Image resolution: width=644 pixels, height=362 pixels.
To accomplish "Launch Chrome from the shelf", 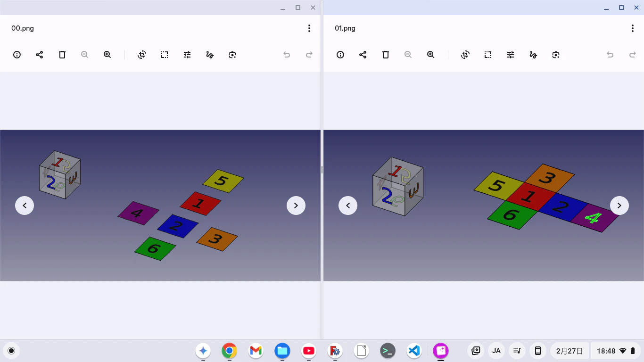I will (230, 351).
